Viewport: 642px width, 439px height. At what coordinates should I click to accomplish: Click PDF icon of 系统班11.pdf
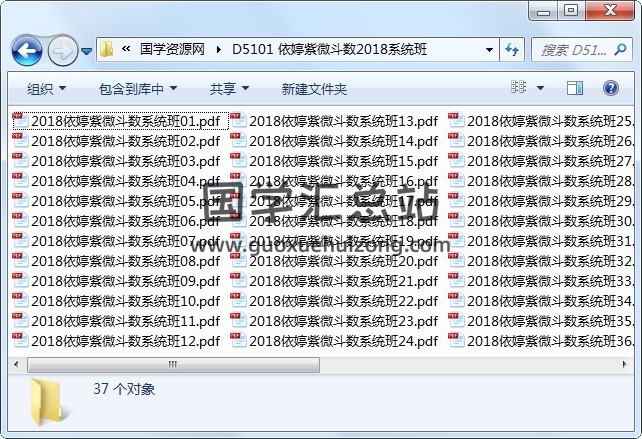(x=20, y=321)
